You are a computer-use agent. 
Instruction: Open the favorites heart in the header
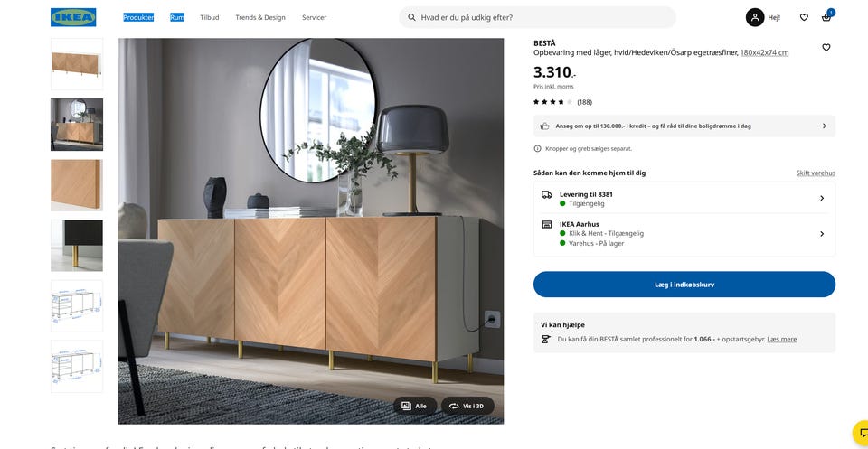pyautogui.click(x=804, y=17)
